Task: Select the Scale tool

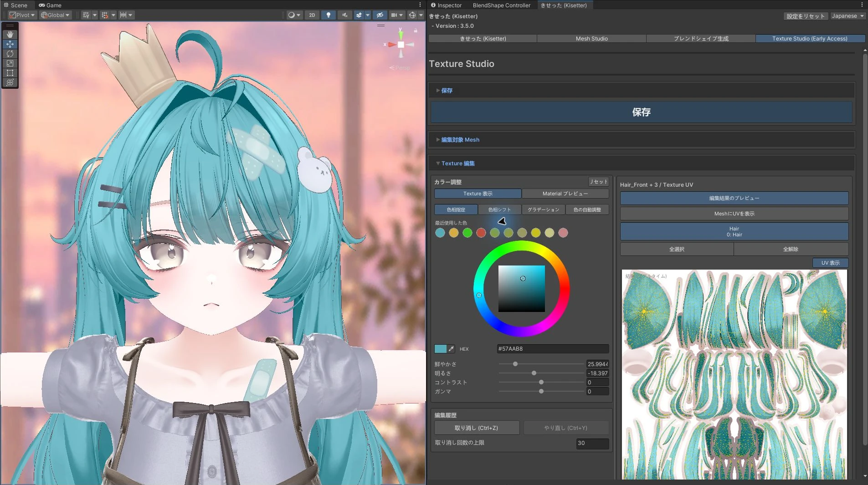Action: [10, 63]
